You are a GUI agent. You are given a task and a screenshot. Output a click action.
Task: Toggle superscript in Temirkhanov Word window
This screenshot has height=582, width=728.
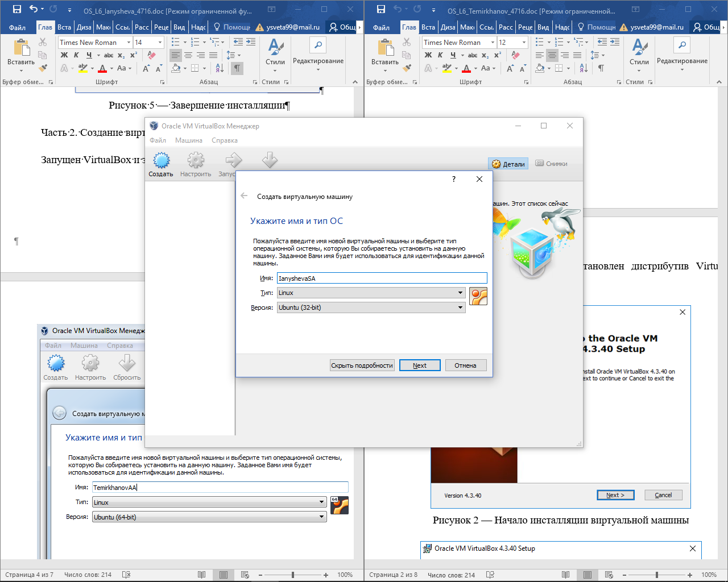pyautogui.click(x=498, y=55)
